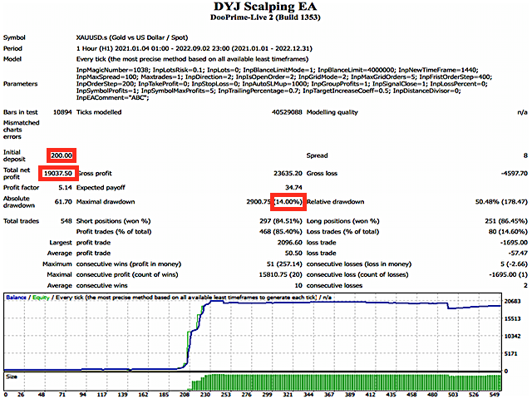Select the largest loss trade -1695.00
Viewport: 532px width, 399px height.
click(514, 243)
